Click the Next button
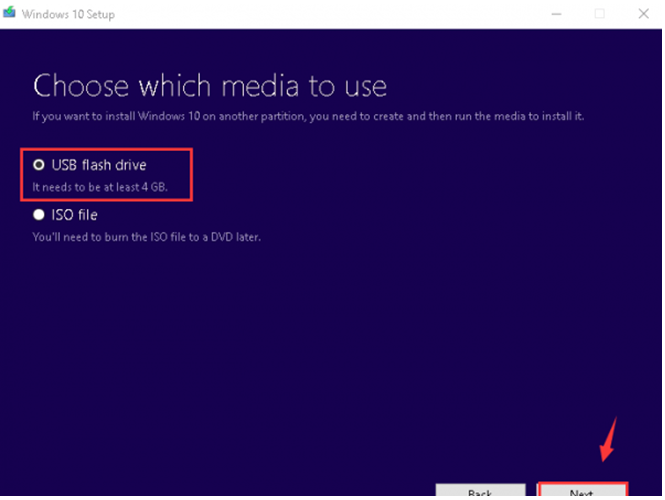 [582, 490]
